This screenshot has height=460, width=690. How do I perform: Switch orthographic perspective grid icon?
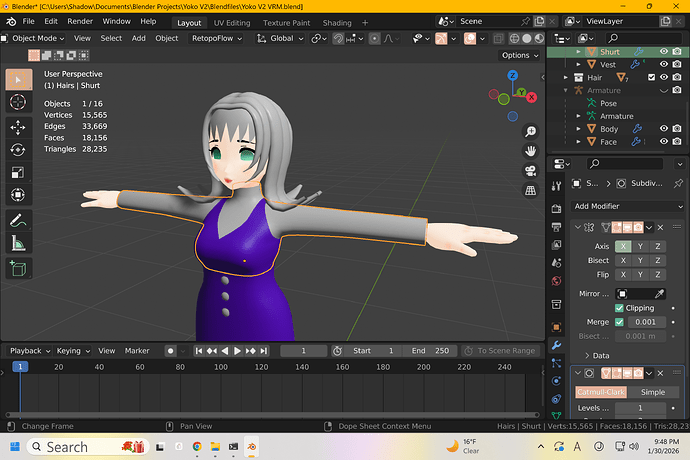[x=531, y=191]
